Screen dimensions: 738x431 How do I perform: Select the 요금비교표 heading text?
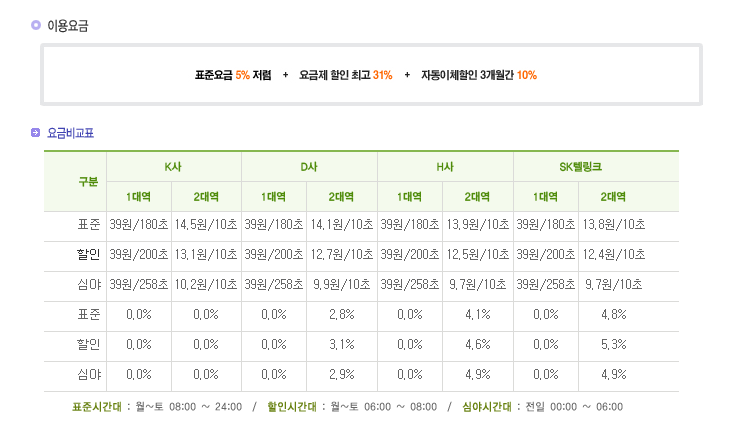(x=70, y=132)
